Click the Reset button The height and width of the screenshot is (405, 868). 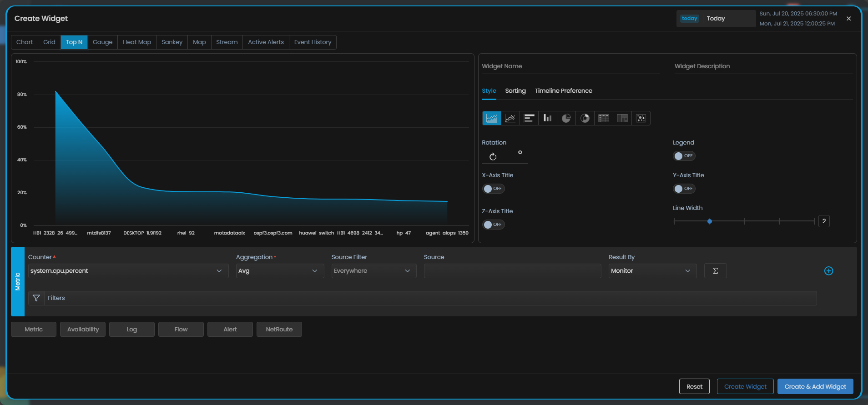tap(695, 386)
